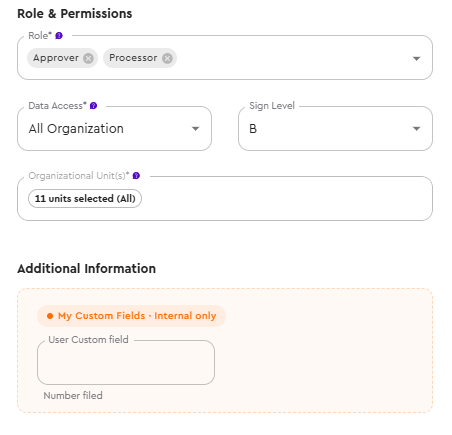452x435 pixels.
Task: Click the Number filed helper text
Action: point(73,396)
